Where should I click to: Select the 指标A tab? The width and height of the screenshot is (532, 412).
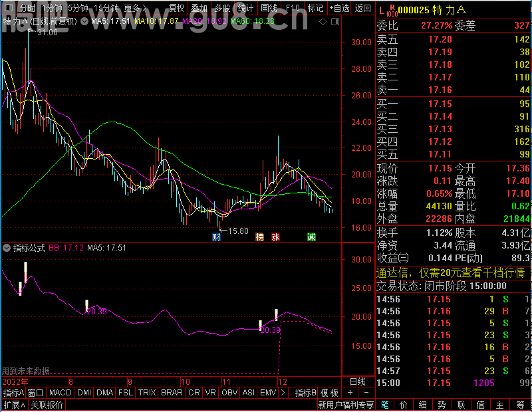13,393
